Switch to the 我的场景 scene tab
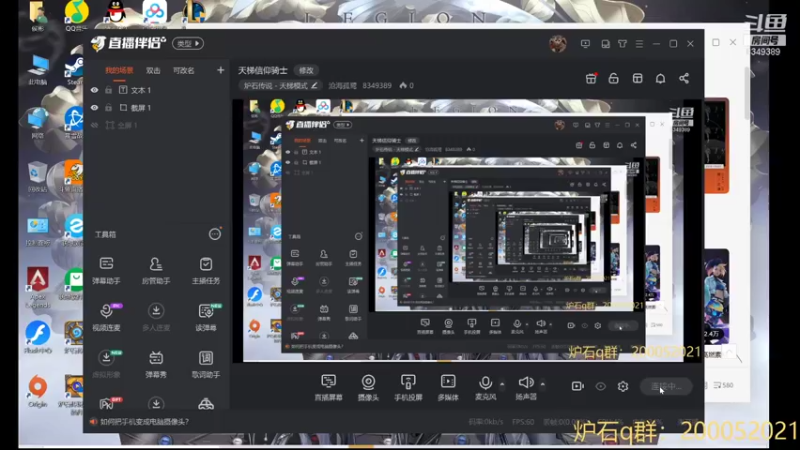 119,70
